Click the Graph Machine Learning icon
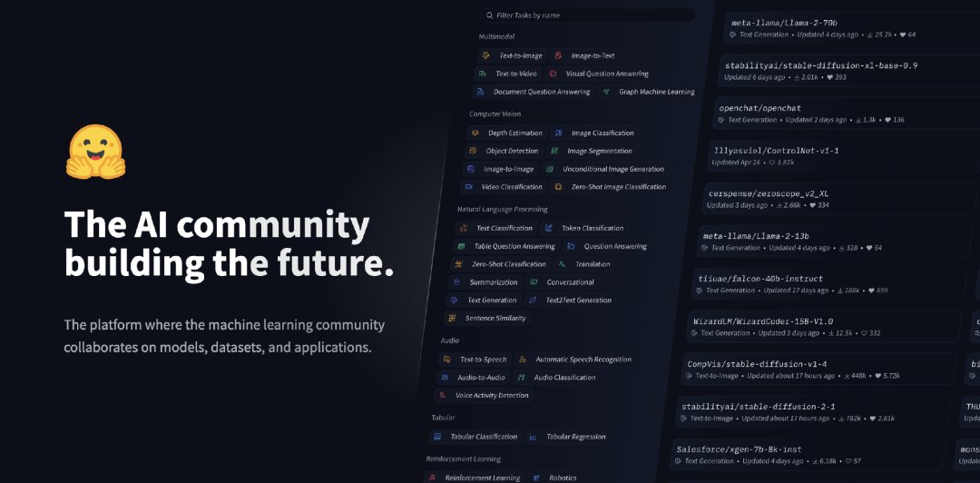 pos(606,92)
